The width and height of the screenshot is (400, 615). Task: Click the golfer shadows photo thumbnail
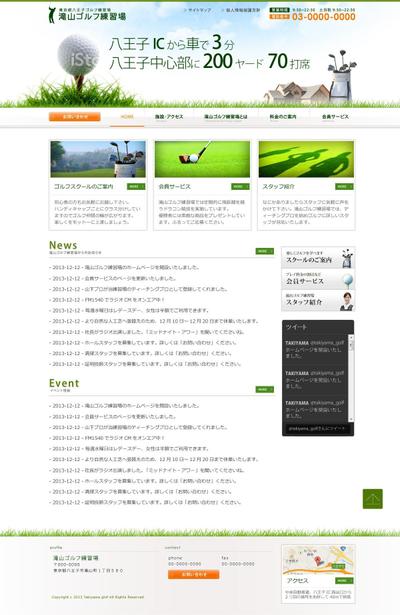[x=306, y=159]
